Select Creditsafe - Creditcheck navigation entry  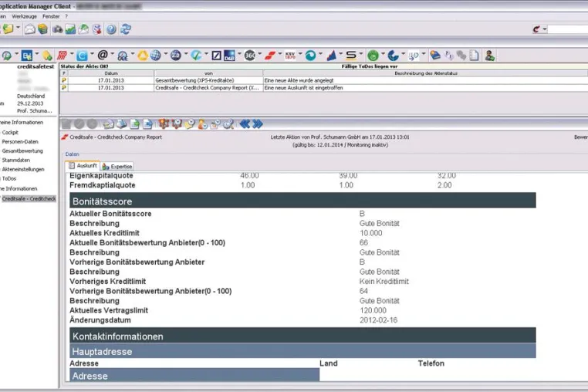click(x=29, y=199)
